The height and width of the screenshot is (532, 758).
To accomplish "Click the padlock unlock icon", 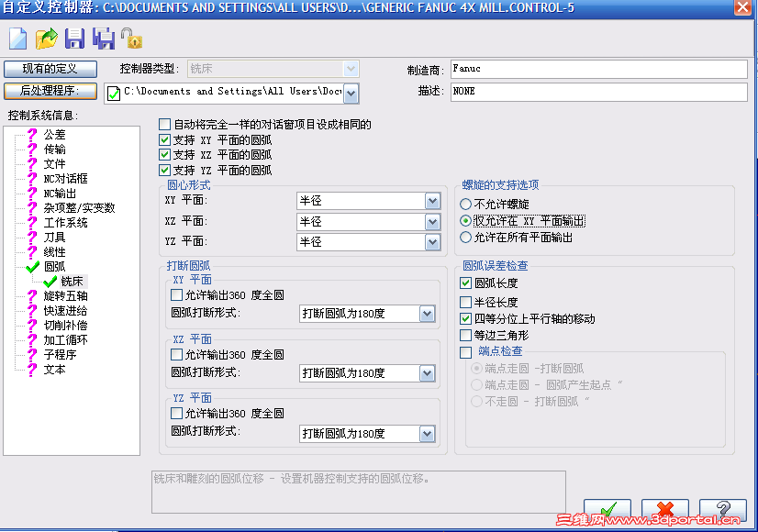I will [131, 39].
